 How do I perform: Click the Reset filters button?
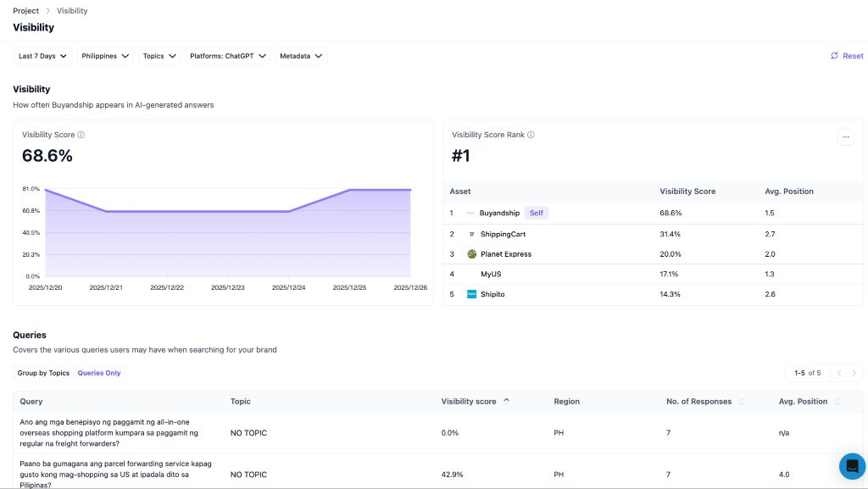847,56
